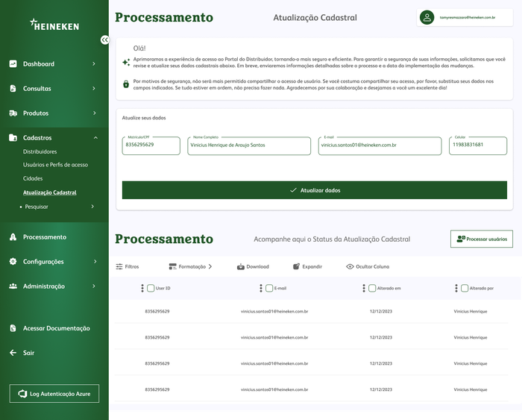Click the Celular input field

click(478, 145)
